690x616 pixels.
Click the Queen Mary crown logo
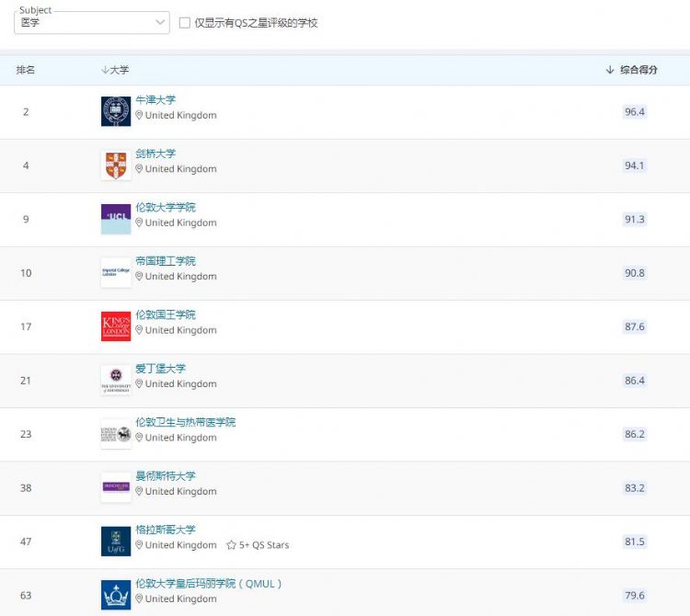[116, 595]
